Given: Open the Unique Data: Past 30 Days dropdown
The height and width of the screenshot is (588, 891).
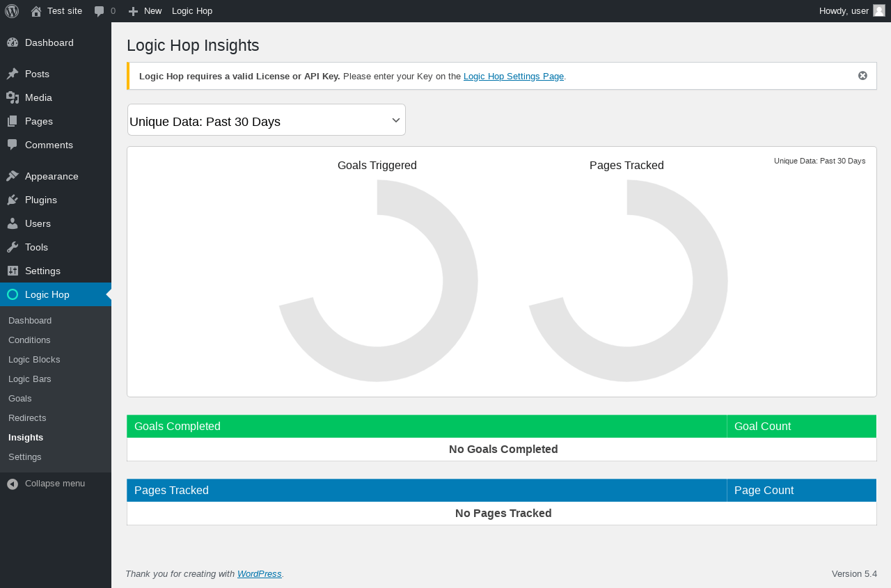Looking at the screenshot, I should (x=267, y=120).
